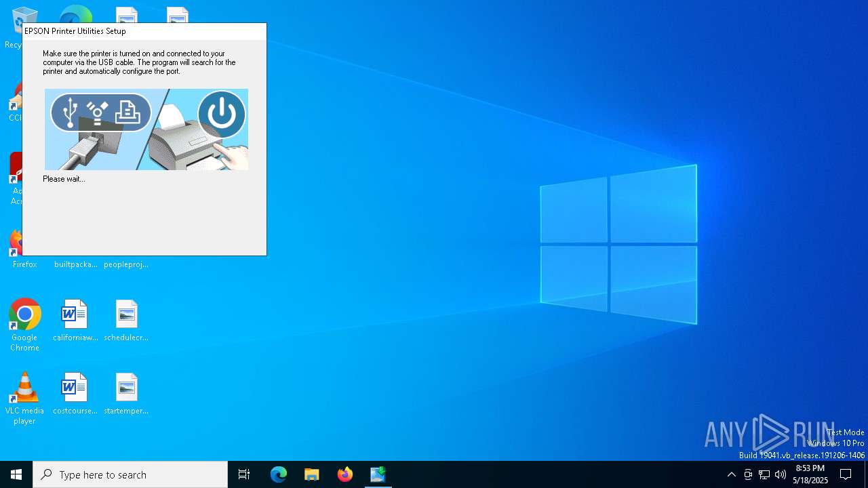Open the notification center icon
The width and height of the screenshot is (868, 488).
846,474
